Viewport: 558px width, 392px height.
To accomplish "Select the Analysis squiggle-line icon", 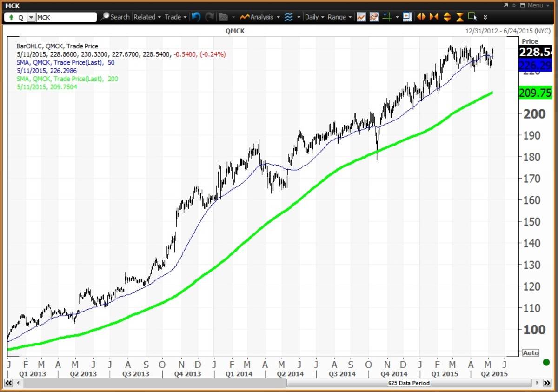I will click(245, 17).
